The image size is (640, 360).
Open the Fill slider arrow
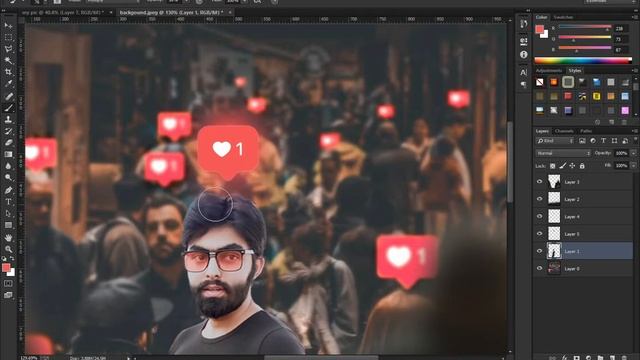tap(633, 166)
